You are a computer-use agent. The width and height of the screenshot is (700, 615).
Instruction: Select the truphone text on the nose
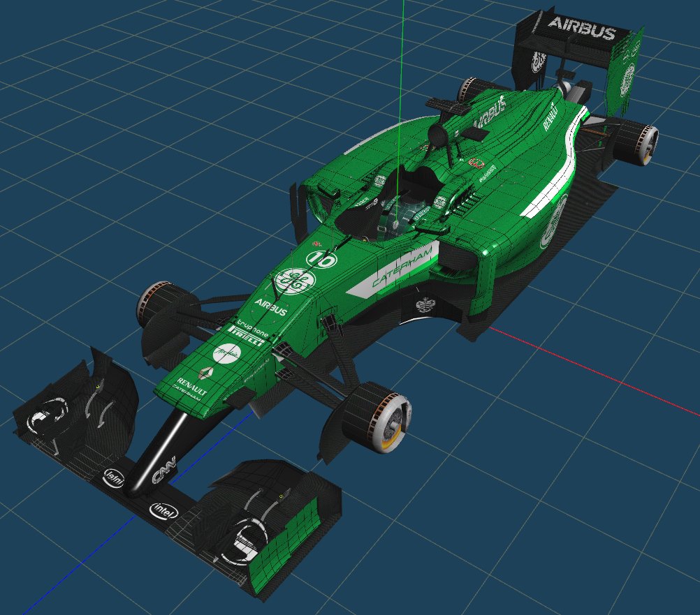point(252,326)
